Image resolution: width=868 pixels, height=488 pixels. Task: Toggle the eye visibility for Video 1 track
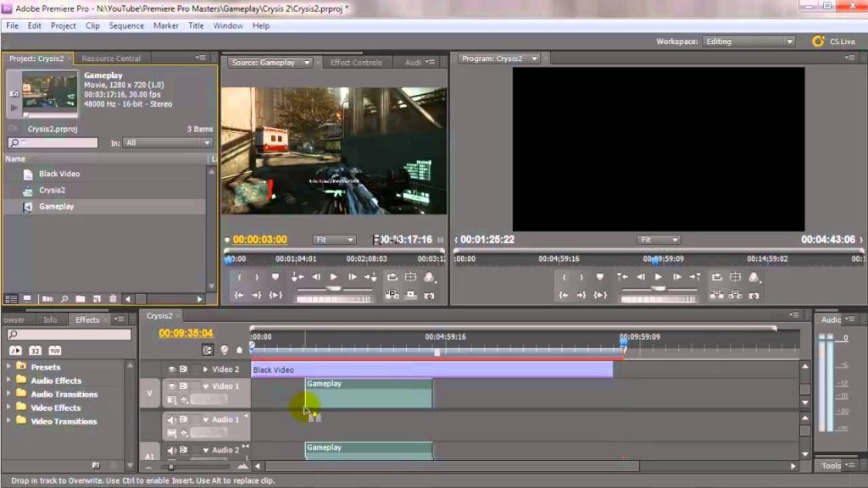tap(172, 386)
